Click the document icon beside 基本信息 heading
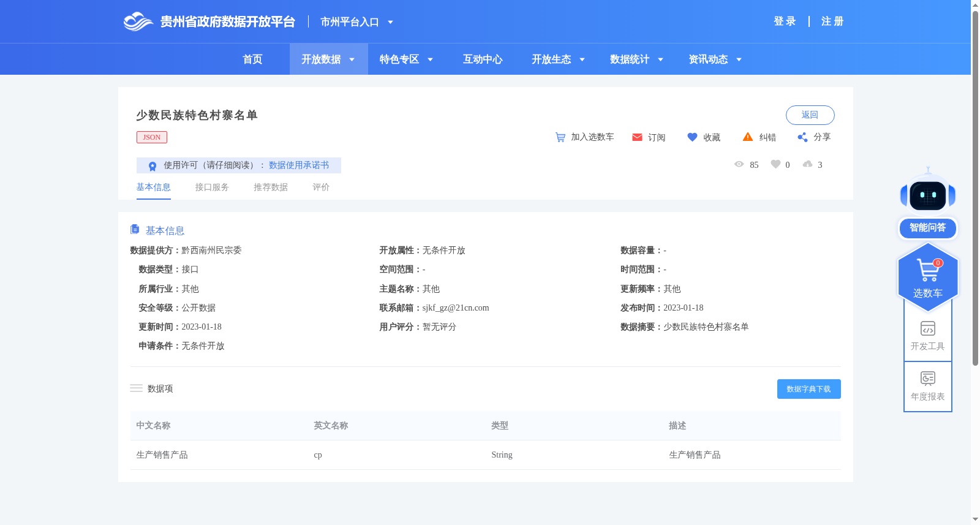This screenshot has height=525, width=980. click(135, 229)
